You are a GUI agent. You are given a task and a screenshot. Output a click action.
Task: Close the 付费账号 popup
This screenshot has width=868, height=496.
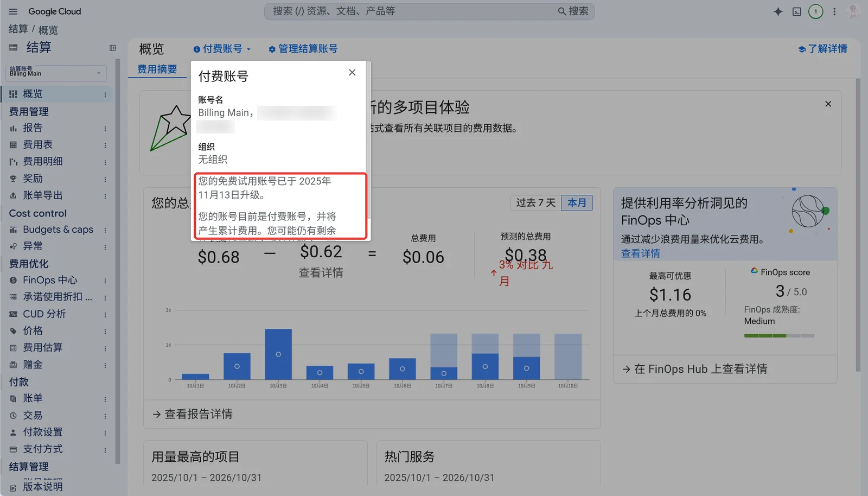pos(352,72)
